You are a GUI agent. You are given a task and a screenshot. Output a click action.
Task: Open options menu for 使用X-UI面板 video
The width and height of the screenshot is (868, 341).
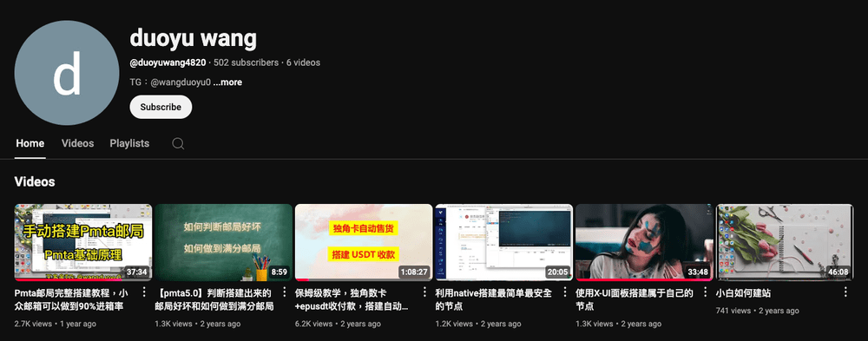point(705,292)
